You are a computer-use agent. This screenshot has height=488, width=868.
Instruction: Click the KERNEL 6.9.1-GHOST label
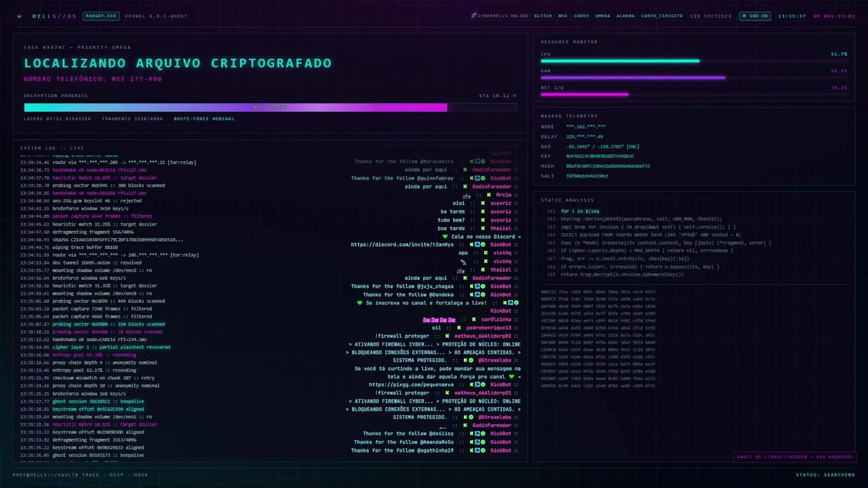pos(156,16)
